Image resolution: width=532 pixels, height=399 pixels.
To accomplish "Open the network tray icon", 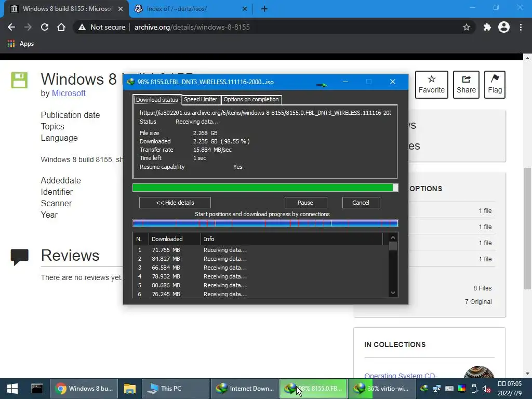I will pos(436,389).
